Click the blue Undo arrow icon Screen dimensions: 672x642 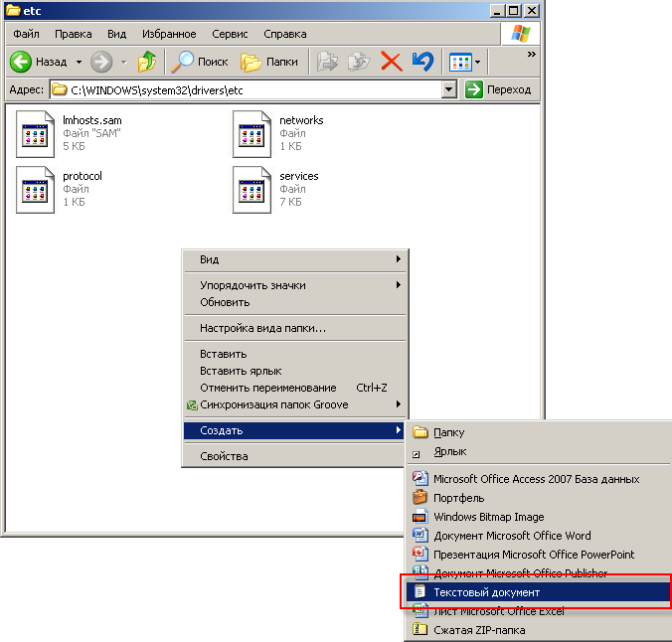pos(423,62)
